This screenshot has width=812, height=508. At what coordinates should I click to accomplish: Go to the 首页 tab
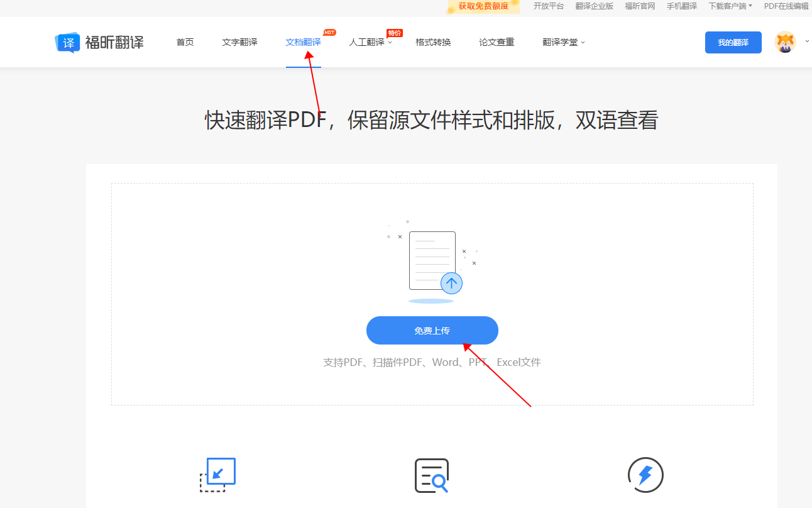[185, 42]
